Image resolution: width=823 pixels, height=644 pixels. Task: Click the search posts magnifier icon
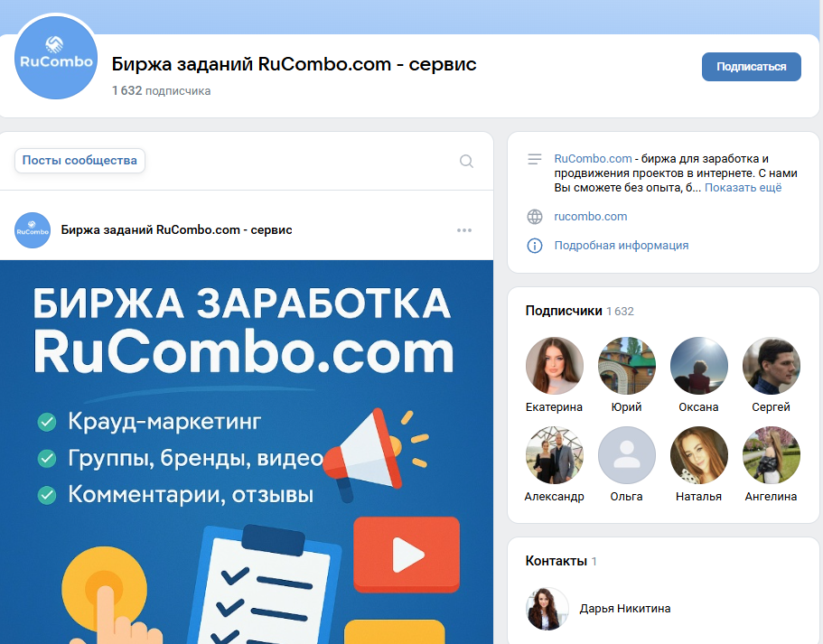466,161
